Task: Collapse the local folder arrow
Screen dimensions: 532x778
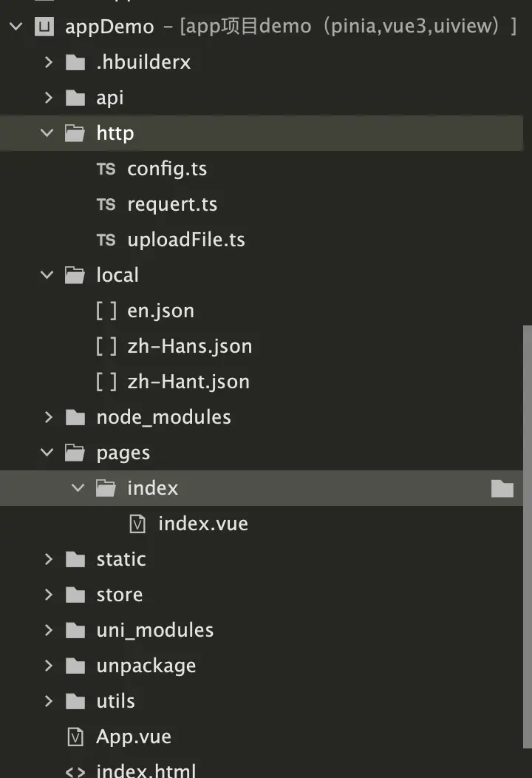Action: (48, 275)
